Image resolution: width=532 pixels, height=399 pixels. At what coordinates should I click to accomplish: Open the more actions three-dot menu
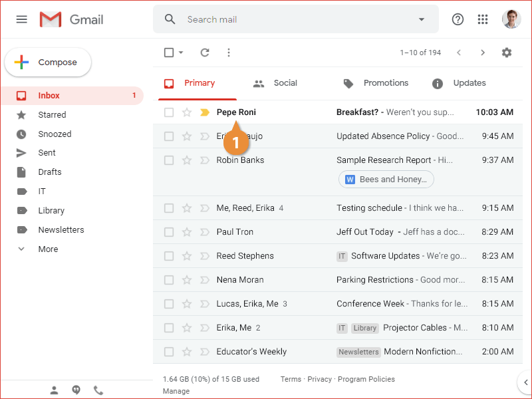pos(229,52)
